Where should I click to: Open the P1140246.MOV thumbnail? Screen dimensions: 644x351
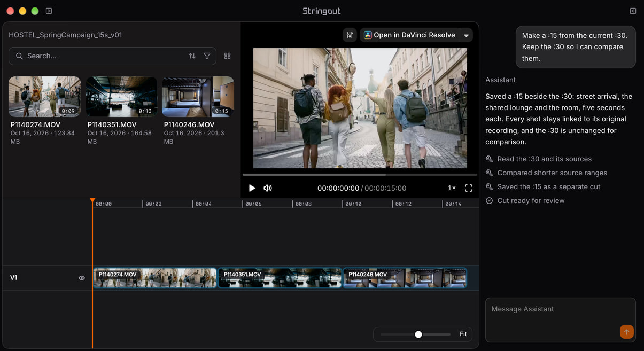(x=198, y=97)
